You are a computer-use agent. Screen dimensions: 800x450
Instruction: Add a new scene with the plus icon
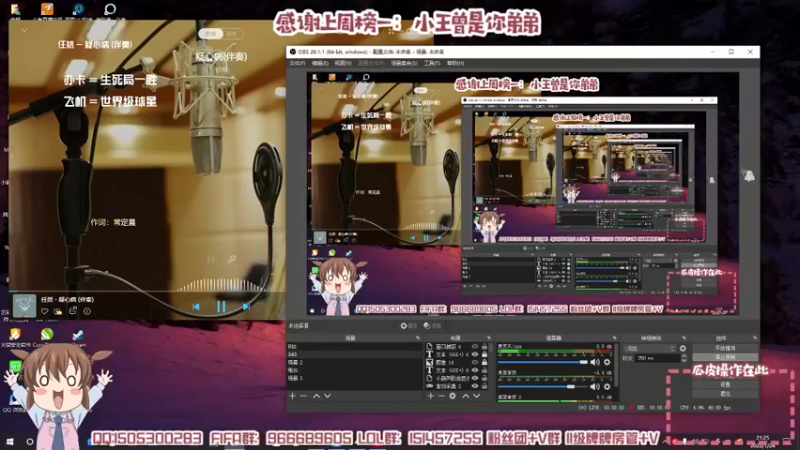pos(292,396)
